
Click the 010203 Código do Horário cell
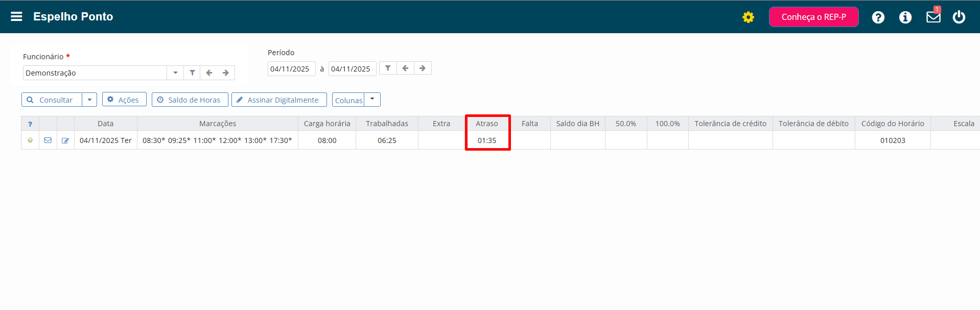tap(893, 140)
